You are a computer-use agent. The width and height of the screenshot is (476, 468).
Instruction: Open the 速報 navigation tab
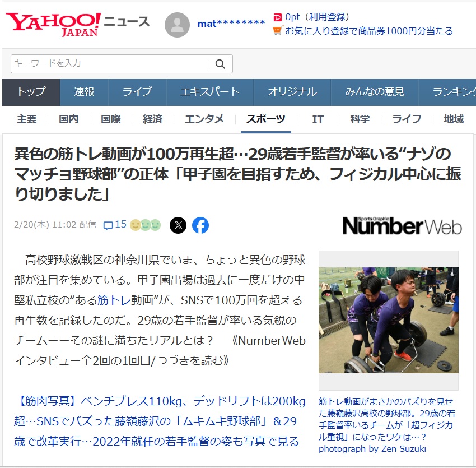84,92
